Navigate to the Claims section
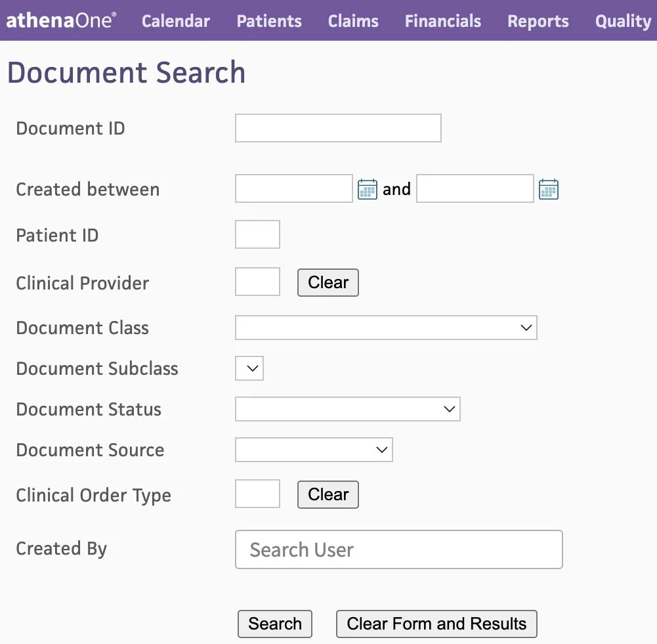Screen dimensions: 657x644 pos(353,21)
